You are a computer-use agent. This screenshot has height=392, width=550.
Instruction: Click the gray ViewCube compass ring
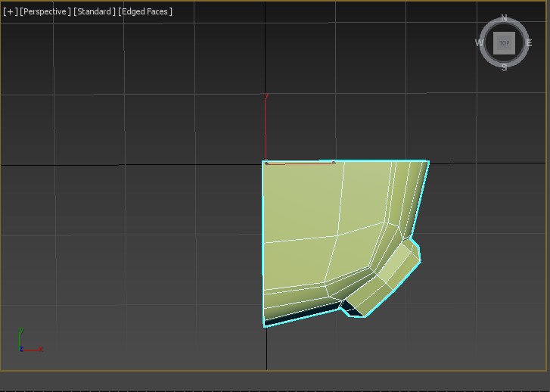tap(520, 58)
